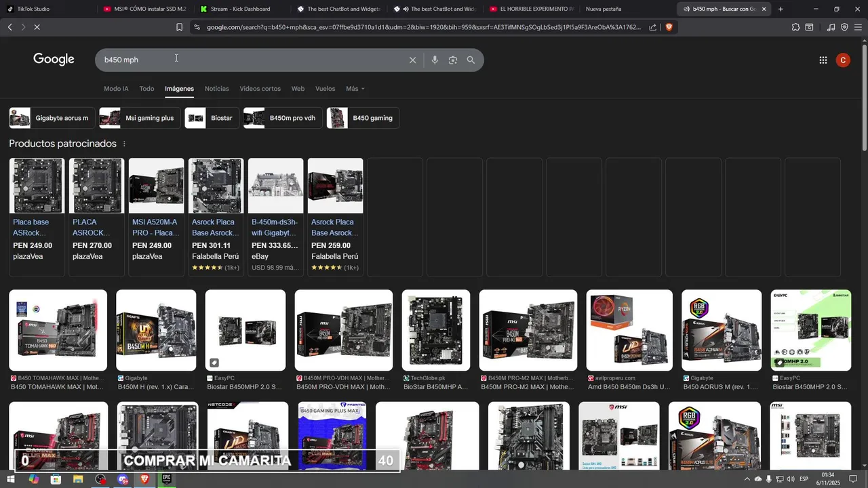Open Asrock Placa Base product for PEN 259.00
Screen dimensions: 868x488
click(x=335, y=217)
